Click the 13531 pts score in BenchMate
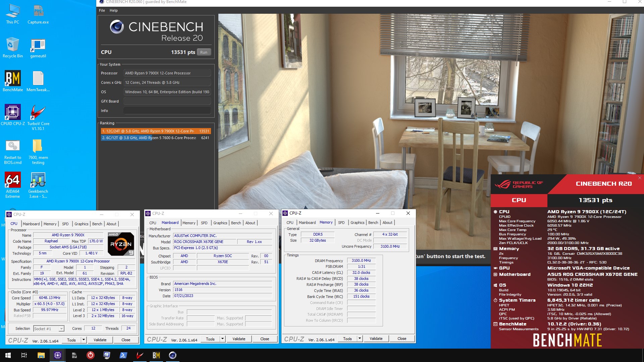Image resolution: width=644 pixels, height=362 pixels. pos(595,200)
